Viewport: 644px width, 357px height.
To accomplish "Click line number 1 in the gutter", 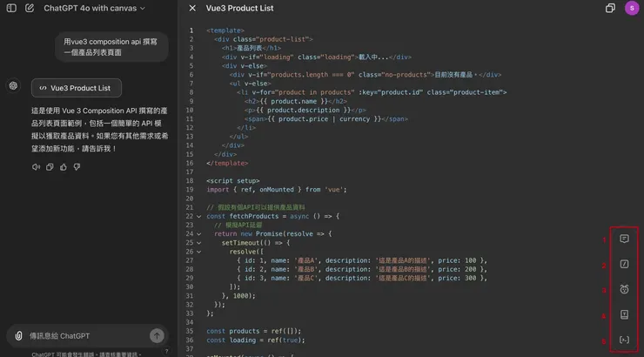I will [191, 30].
